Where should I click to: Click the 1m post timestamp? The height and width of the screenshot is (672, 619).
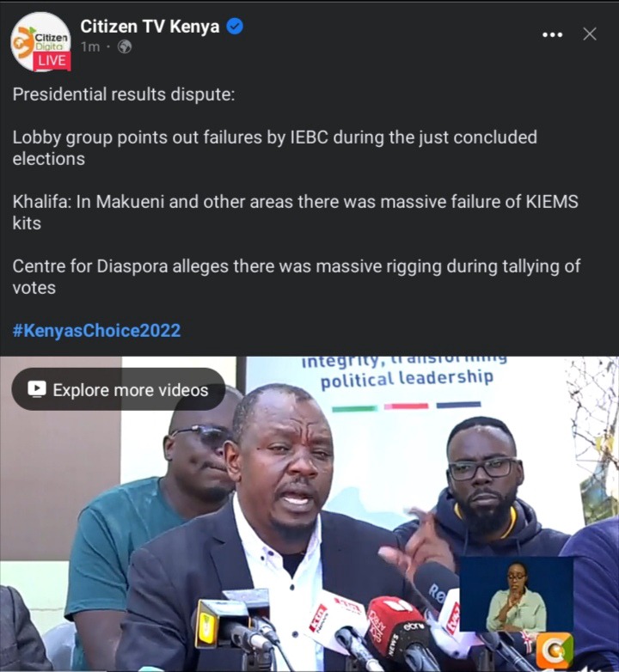click(90, 46)
